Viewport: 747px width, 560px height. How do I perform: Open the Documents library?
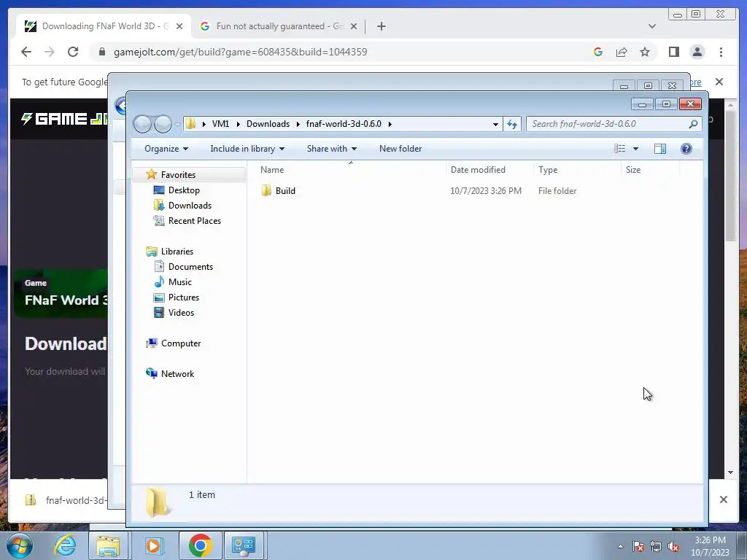[190, 267]
